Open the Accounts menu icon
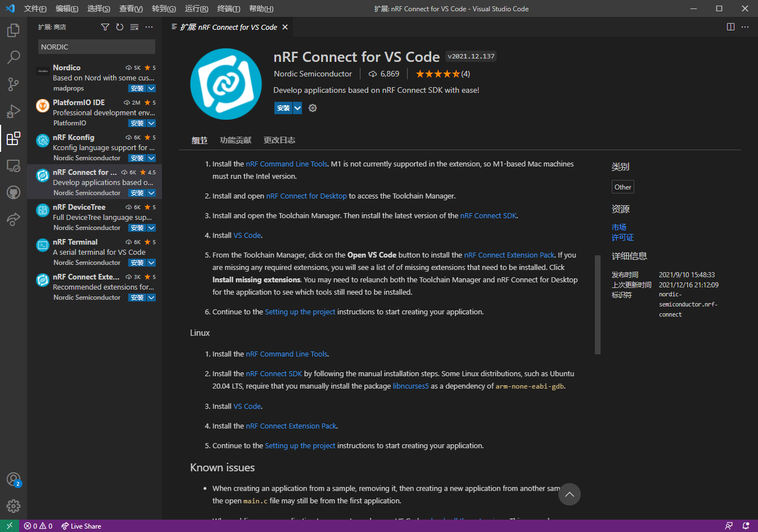The width and height of the screenshot is (758, 532). click(13, 480)
